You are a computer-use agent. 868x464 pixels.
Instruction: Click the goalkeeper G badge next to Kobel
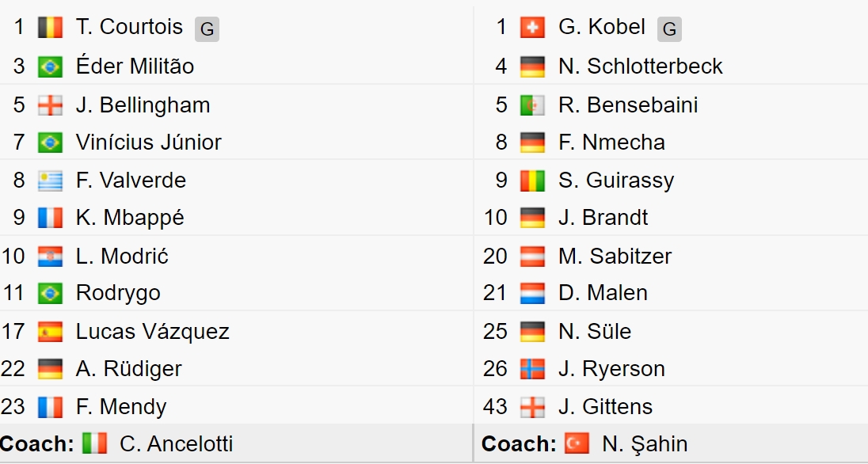coord(669,29)
